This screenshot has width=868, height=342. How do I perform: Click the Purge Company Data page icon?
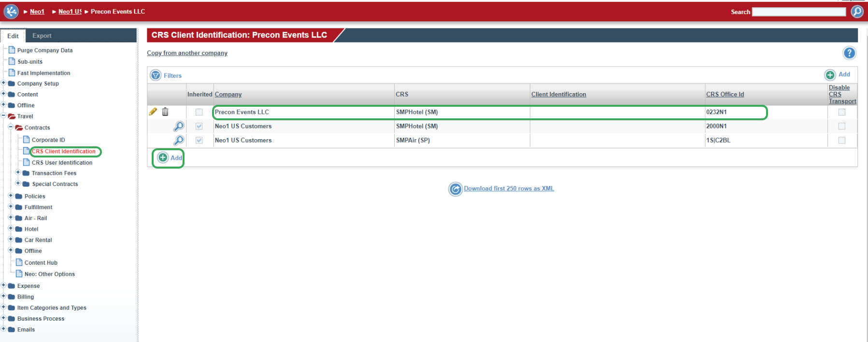(x=12, y=50)
